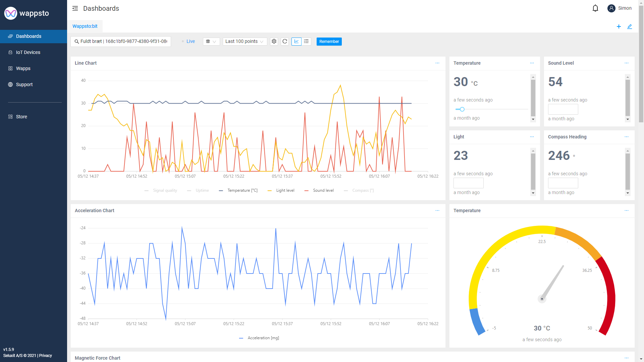The image size is (644, 362).
Task: Click the Temperature widget slider handle
Action: tap(462, 109)
